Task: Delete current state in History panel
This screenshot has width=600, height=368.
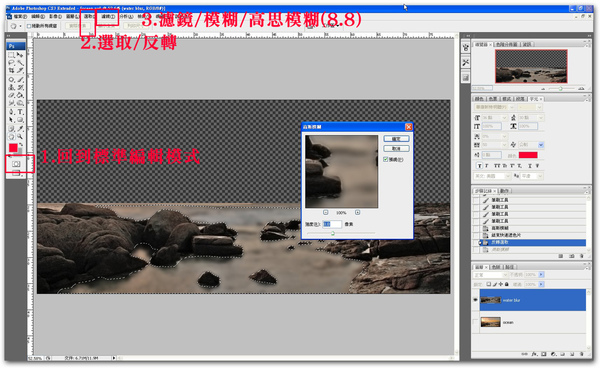Action: click(x=582, y=256)
